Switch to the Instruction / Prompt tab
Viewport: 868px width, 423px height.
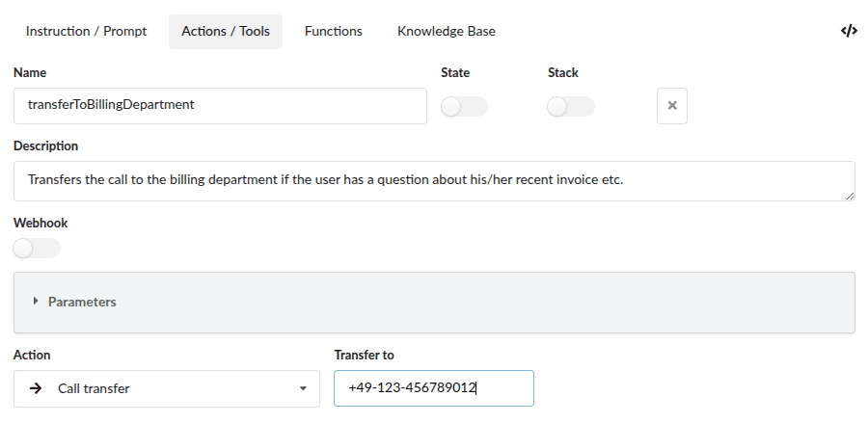[86, 31]
